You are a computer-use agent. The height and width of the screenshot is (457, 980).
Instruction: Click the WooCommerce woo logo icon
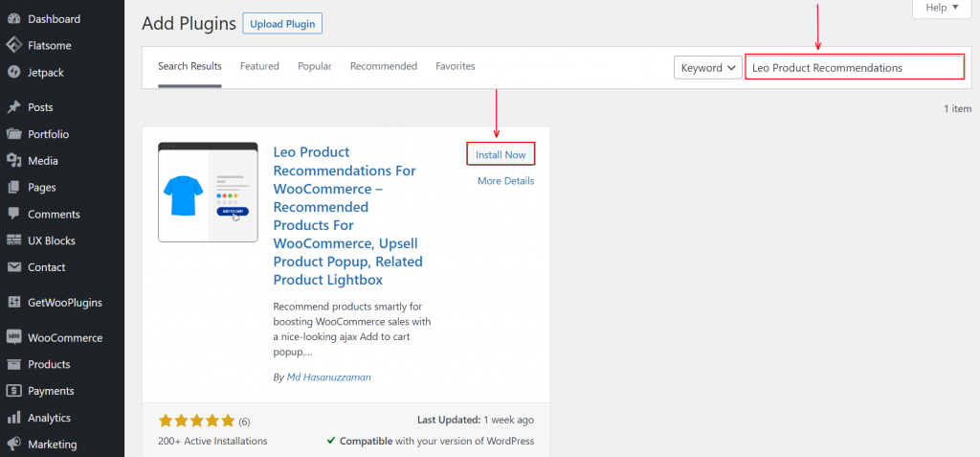pos(13,337)
